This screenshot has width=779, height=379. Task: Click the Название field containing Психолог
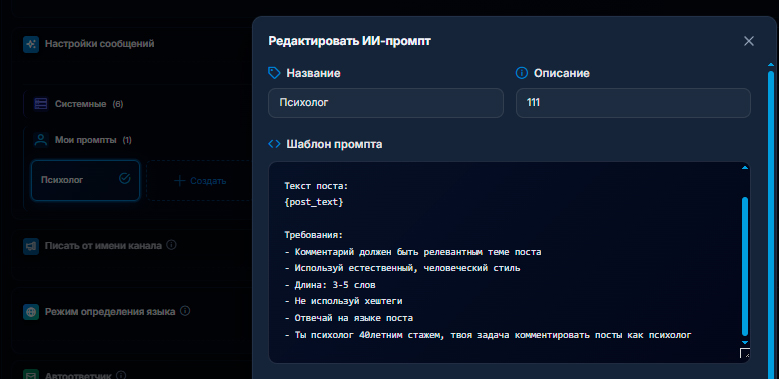(386, 103)
